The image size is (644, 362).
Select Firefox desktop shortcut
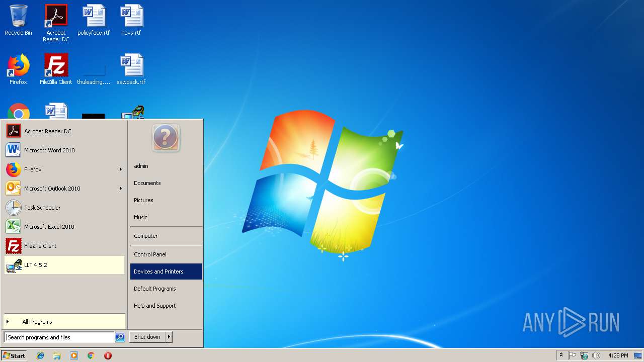point(18,69)
